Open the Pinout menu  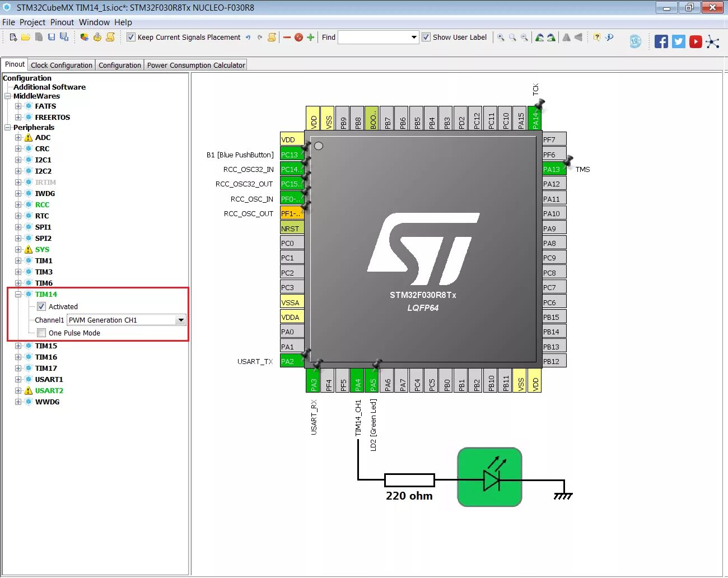[62, 22]
